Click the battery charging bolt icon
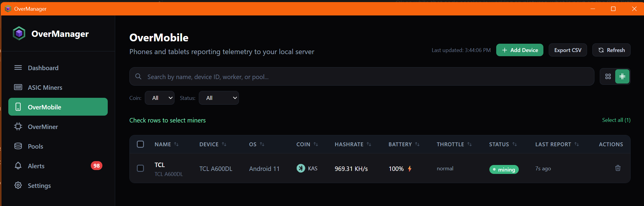The height and width of the screenshot is (206, 644). point(410,169)
